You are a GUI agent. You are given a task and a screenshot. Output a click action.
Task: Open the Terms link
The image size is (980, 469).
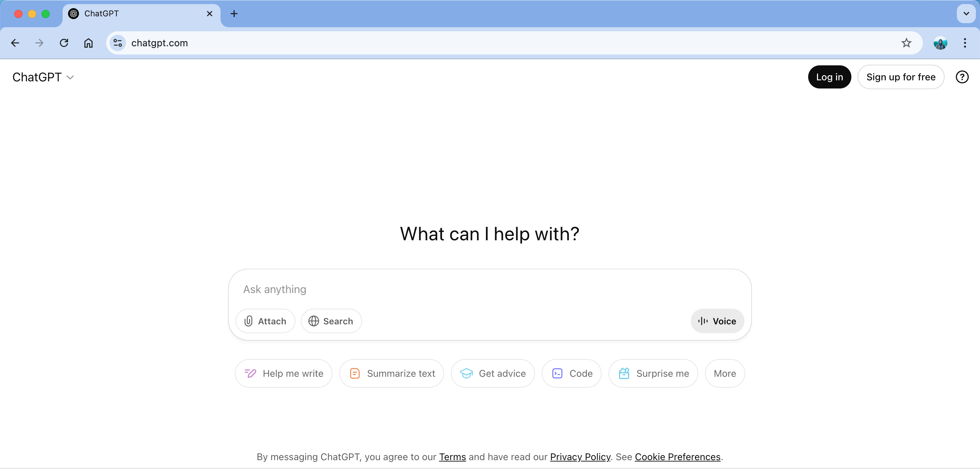point(452,457)
